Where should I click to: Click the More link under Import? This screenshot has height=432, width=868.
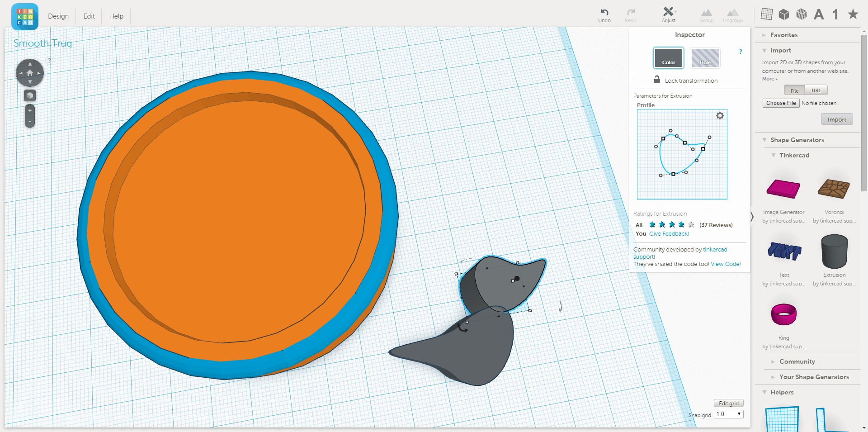click(769, 79)
